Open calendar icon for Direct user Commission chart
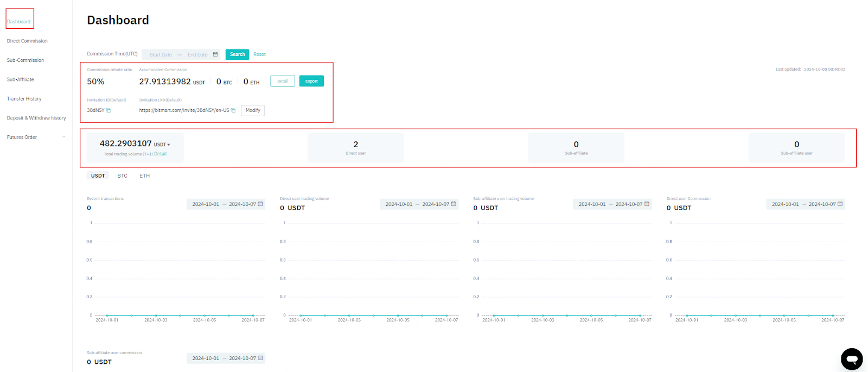The height and width of the screenshot is (372, 868). (840, 204)
